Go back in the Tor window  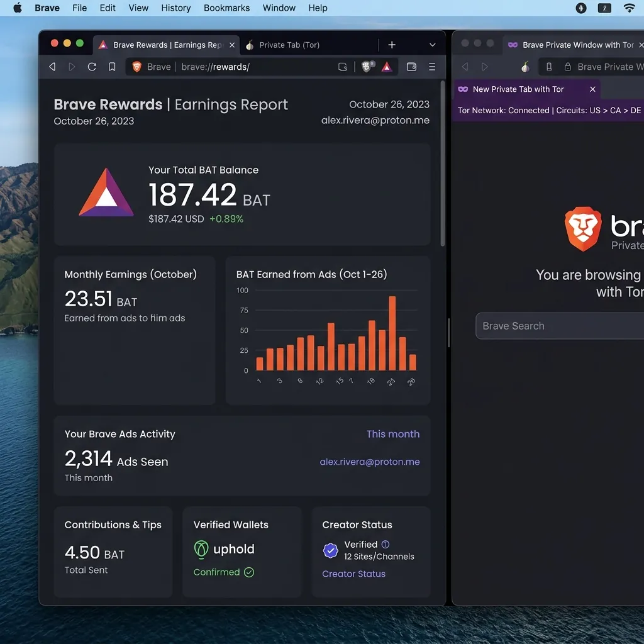pos(465,67)
